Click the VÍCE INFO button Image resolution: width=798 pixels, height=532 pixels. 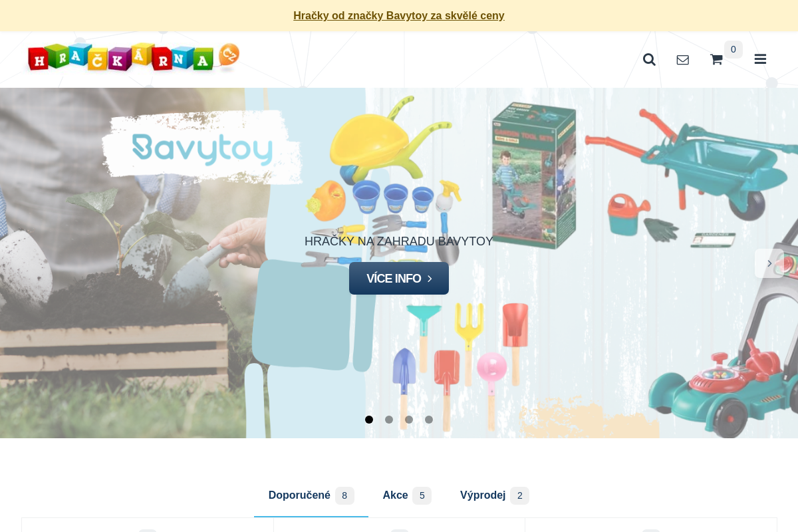[x=399, y=279]
